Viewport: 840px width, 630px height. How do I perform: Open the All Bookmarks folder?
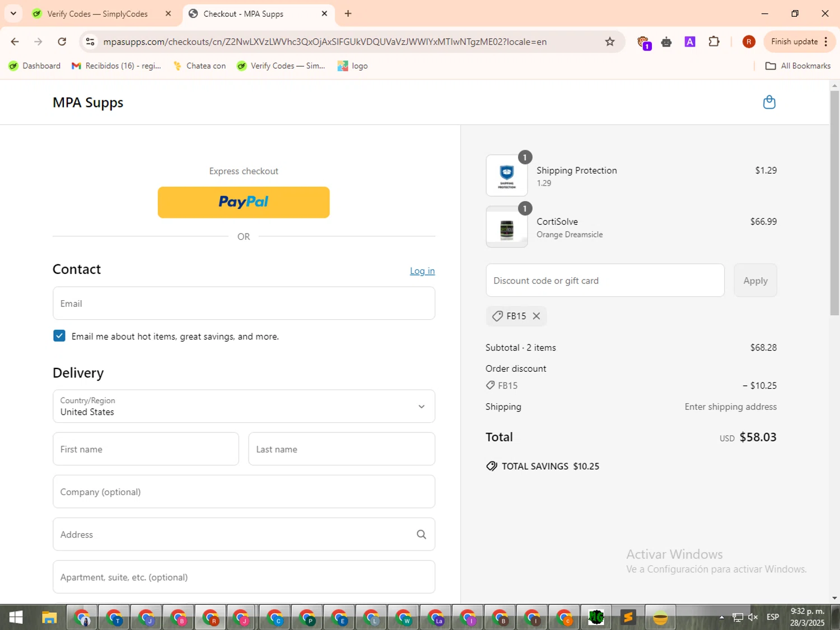[798, 66]
